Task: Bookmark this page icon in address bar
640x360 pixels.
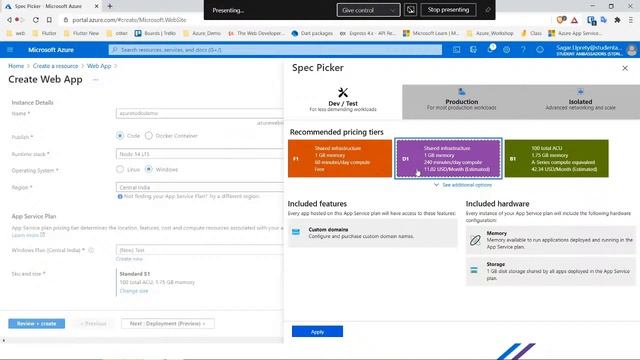Action: pos(49,20)
